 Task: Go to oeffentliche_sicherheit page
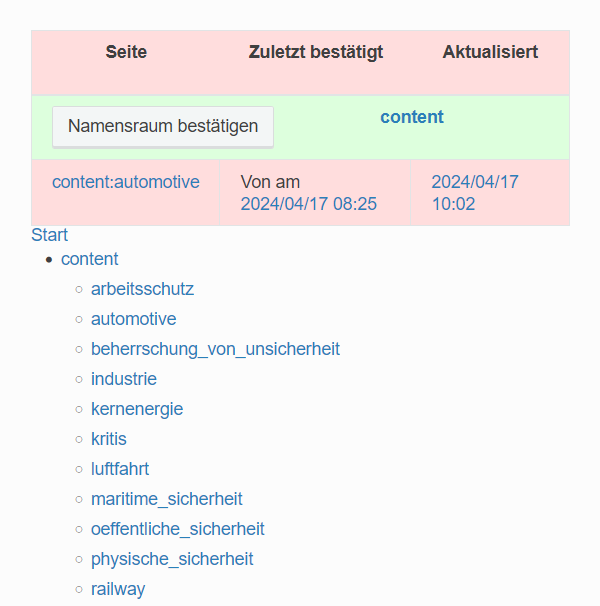(177, 529)
